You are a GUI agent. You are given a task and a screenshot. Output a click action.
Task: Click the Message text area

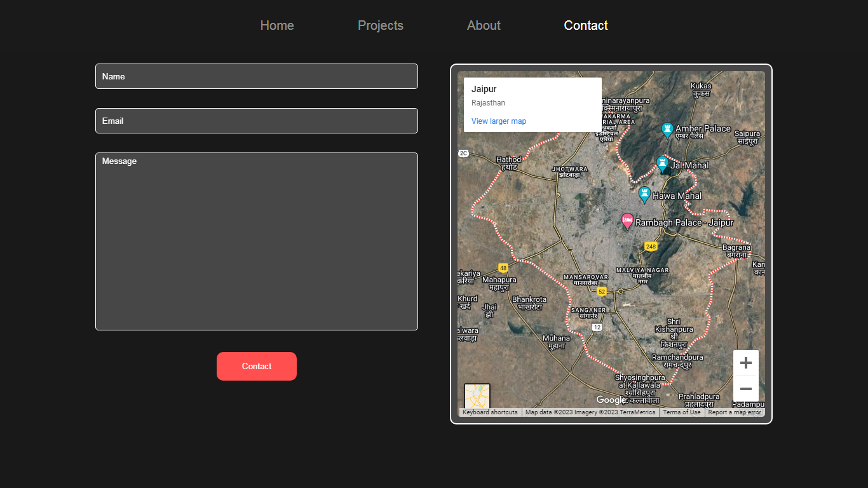click(256, 241)
